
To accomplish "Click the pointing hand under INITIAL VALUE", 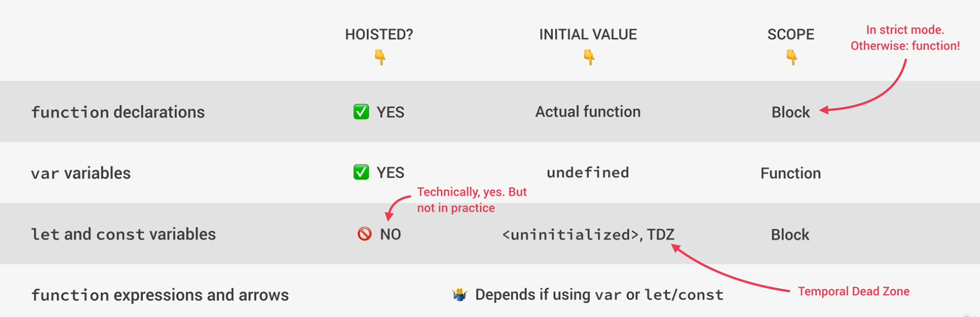I will click(589, 57).
